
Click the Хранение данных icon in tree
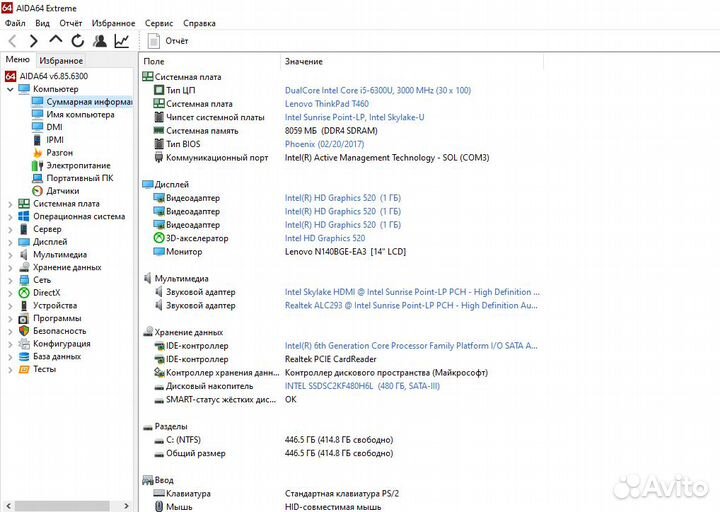[24, 267]
